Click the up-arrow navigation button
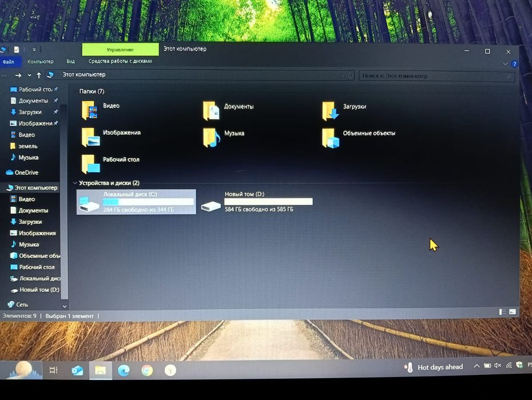The width and height of the screenshot is (532, 400). (39, 75)
